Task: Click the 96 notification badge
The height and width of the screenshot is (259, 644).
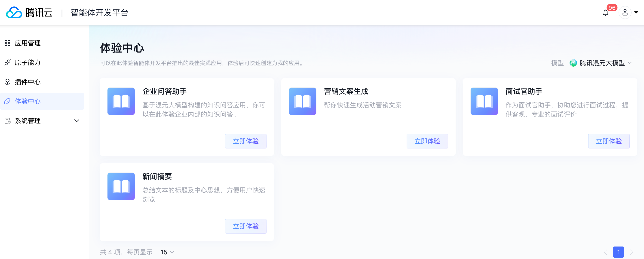Action: pos(612,8)
